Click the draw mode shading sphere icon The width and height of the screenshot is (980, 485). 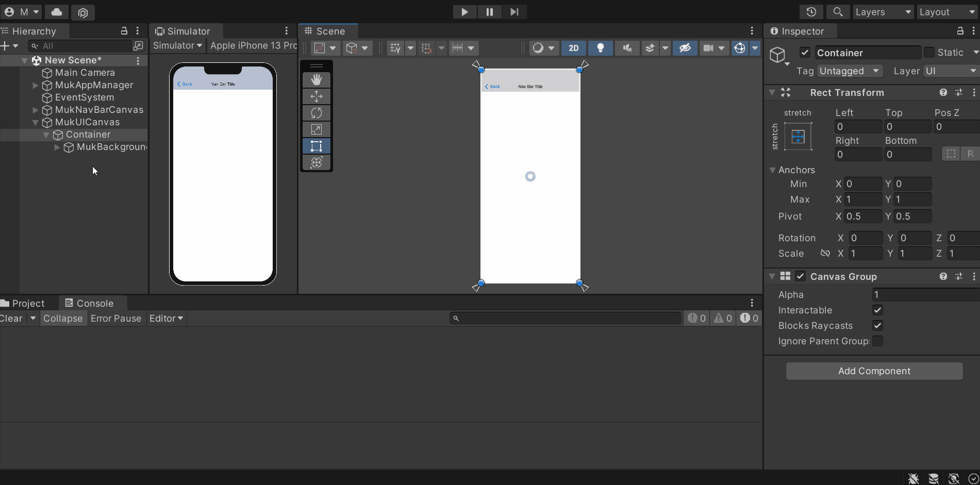click(x=538, y=48)
